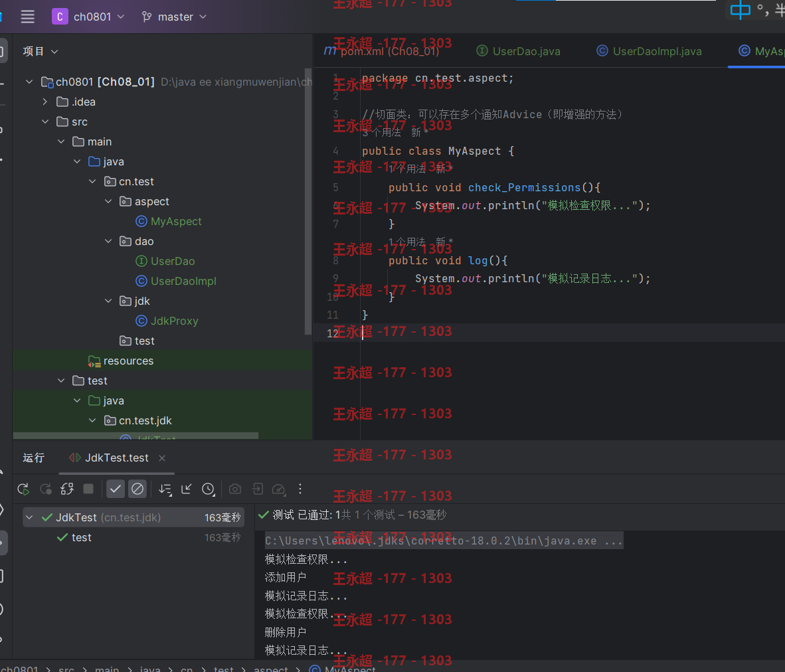Collapse JdkTest node in test results
785x672 pixels.
[29, 517]
